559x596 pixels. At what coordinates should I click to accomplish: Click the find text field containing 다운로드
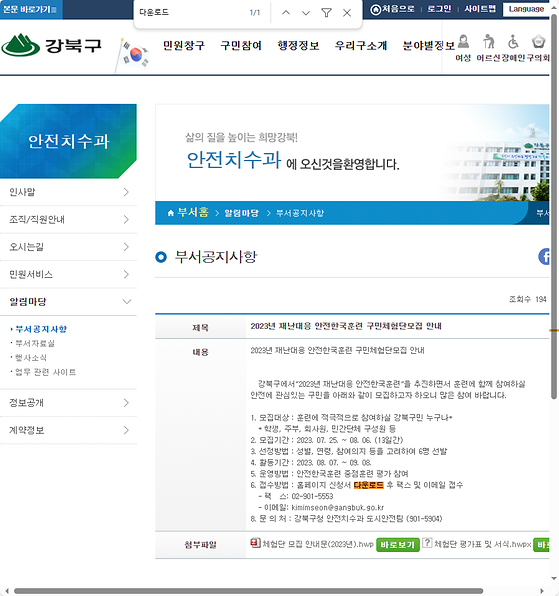(x=190, y=13)
